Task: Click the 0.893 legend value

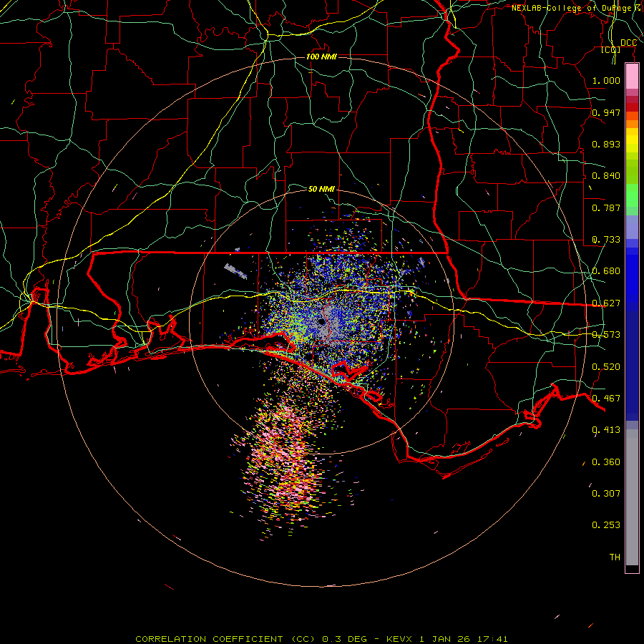Action: [606, 144]
